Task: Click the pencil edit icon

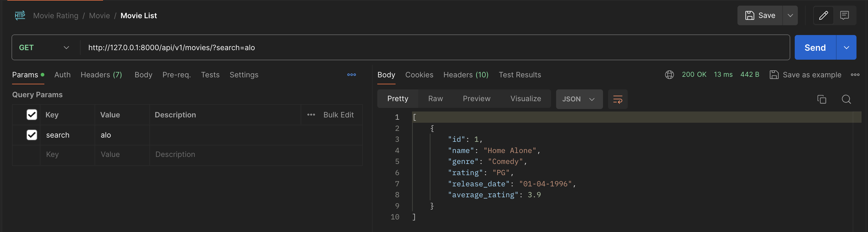Action: pos(823,15)
